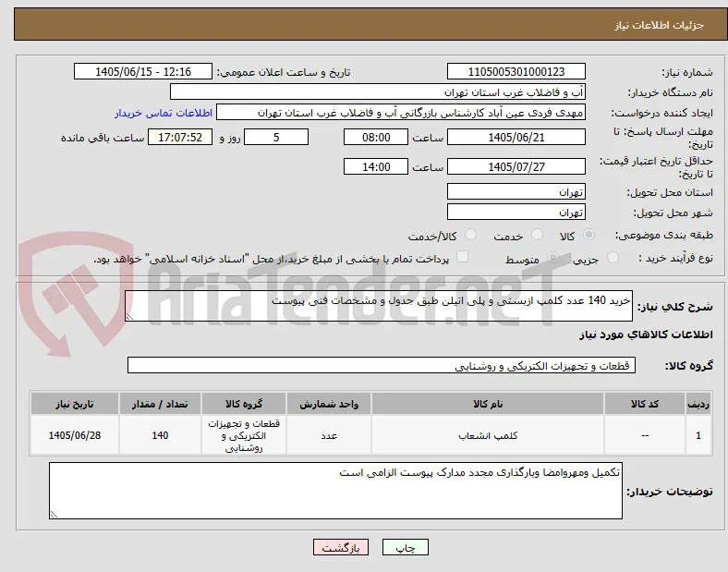Select the متوسط purchase type radio
This screenshot has width=728, height=572.
tap(552, 258)
